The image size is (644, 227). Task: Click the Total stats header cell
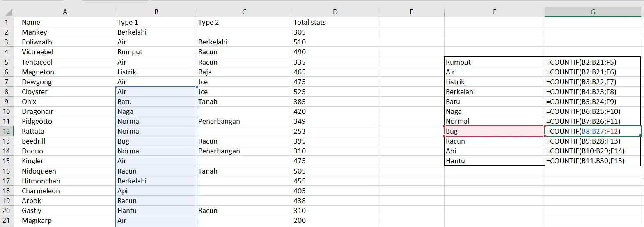coord(335,22)
